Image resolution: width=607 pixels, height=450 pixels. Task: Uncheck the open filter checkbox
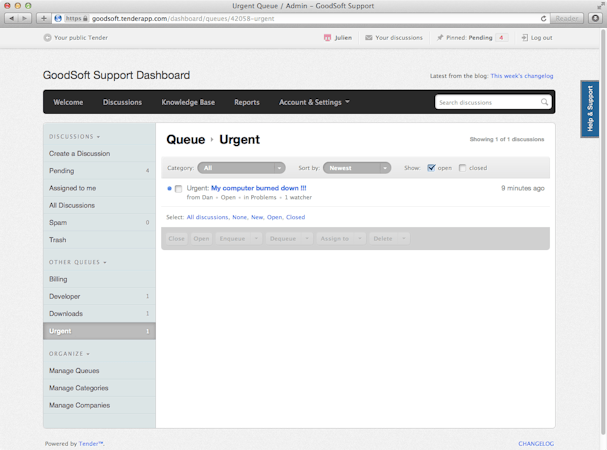[431, 168]
